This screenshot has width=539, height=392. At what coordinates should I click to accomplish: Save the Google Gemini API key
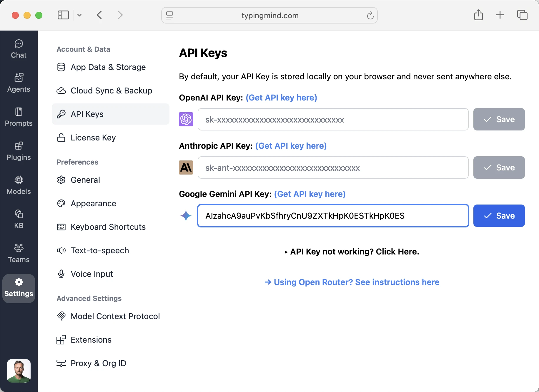coord(499,215)
